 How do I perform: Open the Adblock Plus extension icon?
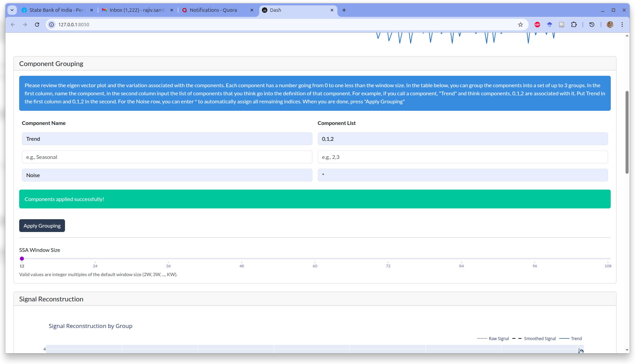(x=537, y=25)
